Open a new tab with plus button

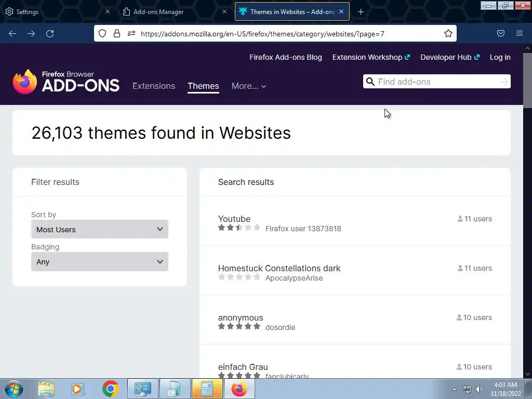(x=361, y=12)
